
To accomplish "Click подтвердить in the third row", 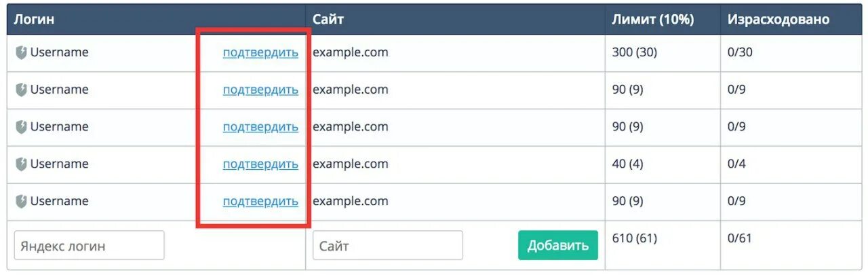I will (x=260, y=127).
